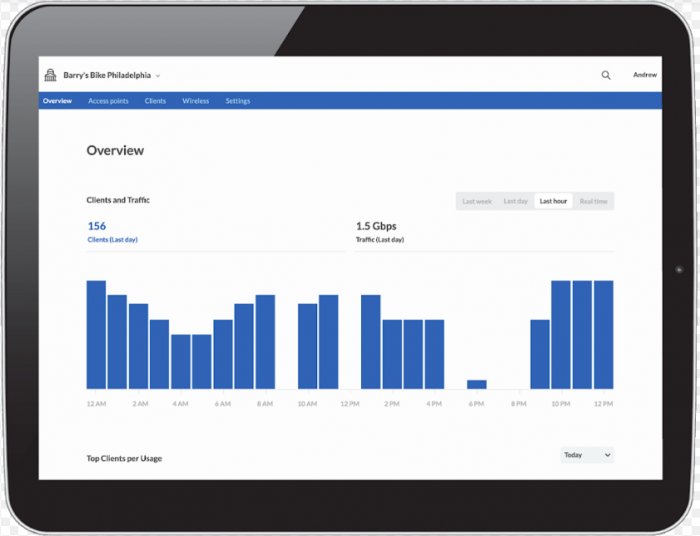Click the short 6 PM chart bar

[476, 384]
